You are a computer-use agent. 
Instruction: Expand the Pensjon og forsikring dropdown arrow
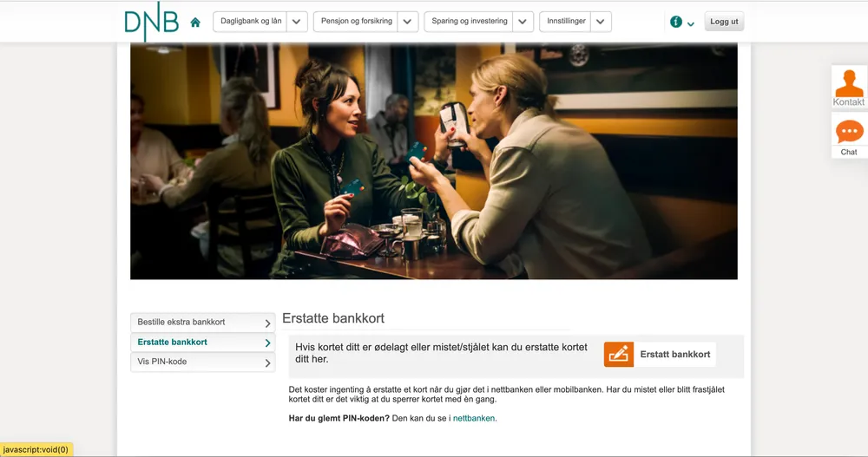407,22
